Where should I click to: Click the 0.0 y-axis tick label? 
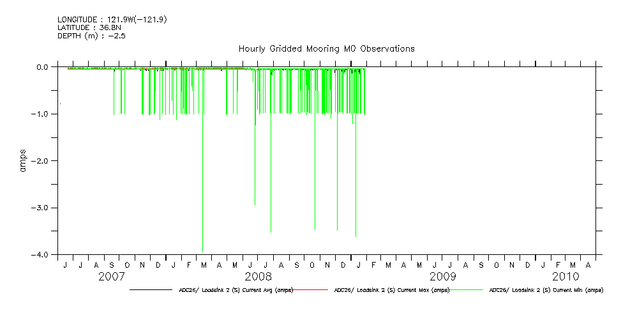click(x=43, y=67)
